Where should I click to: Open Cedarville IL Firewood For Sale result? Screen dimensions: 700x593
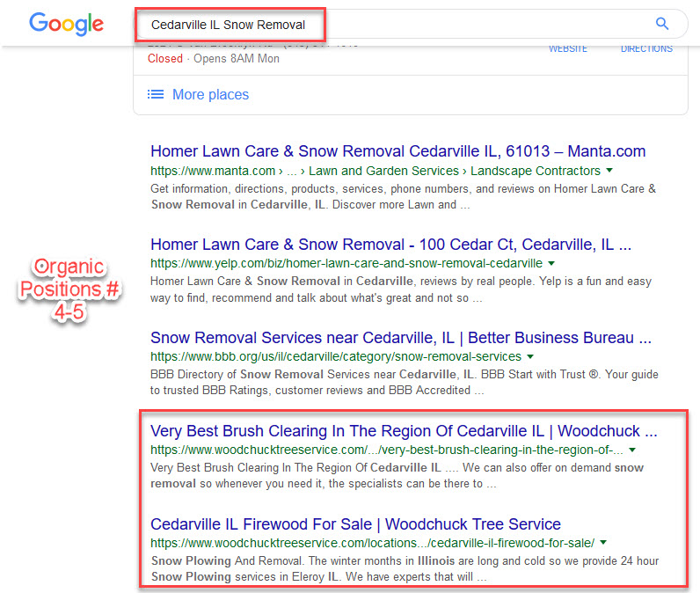[x=355, y=523]
